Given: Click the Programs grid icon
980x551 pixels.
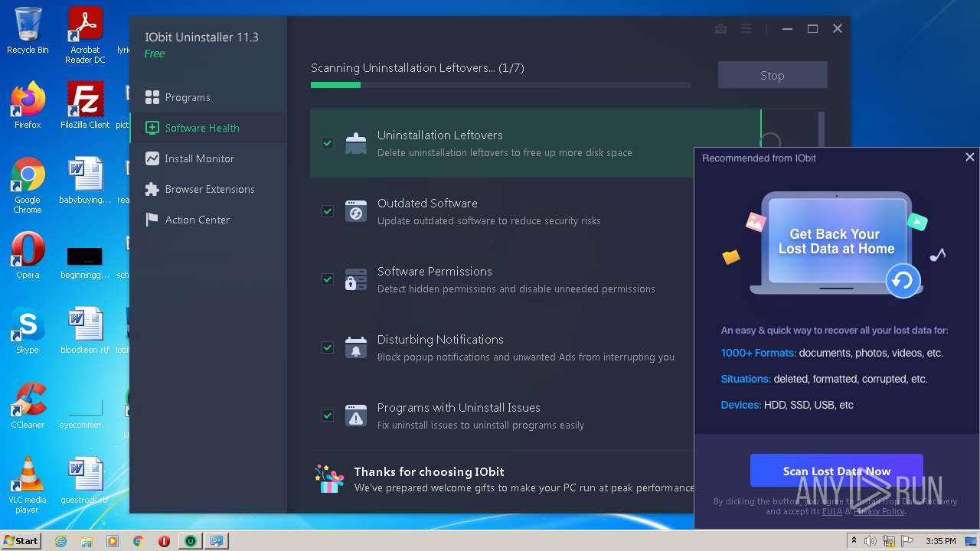Looking at the screenshot, I should pos(152,97).
